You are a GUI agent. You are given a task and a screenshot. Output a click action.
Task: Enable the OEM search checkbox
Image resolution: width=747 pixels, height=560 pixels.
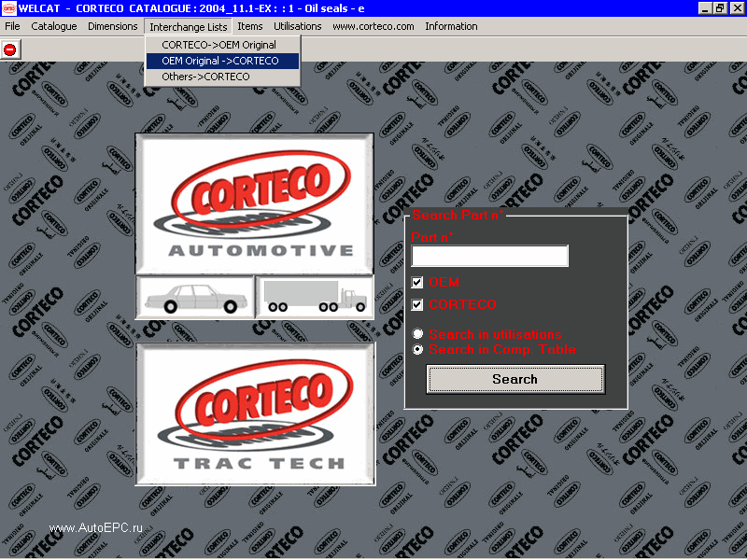point(417,282)
